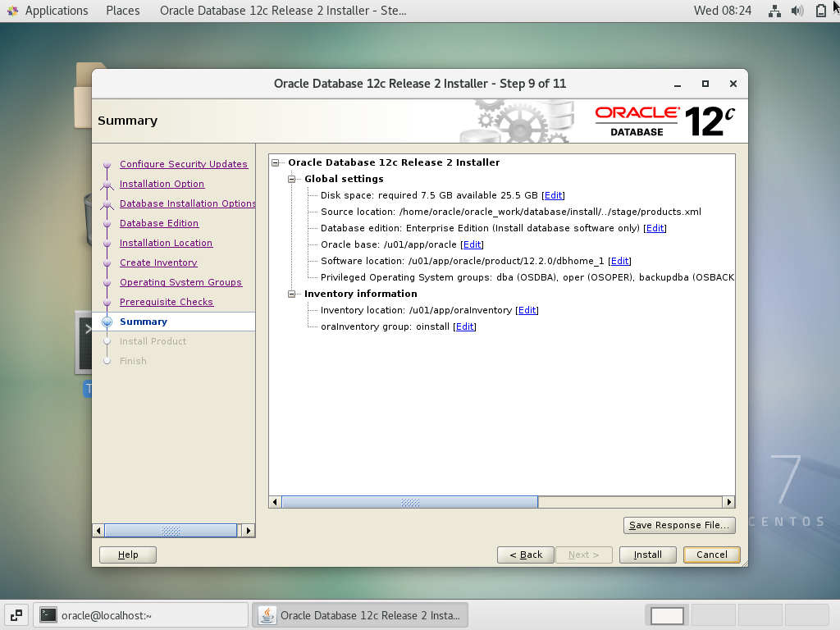
Task: Select the first workspace in switcher
Action: [667, 615]
